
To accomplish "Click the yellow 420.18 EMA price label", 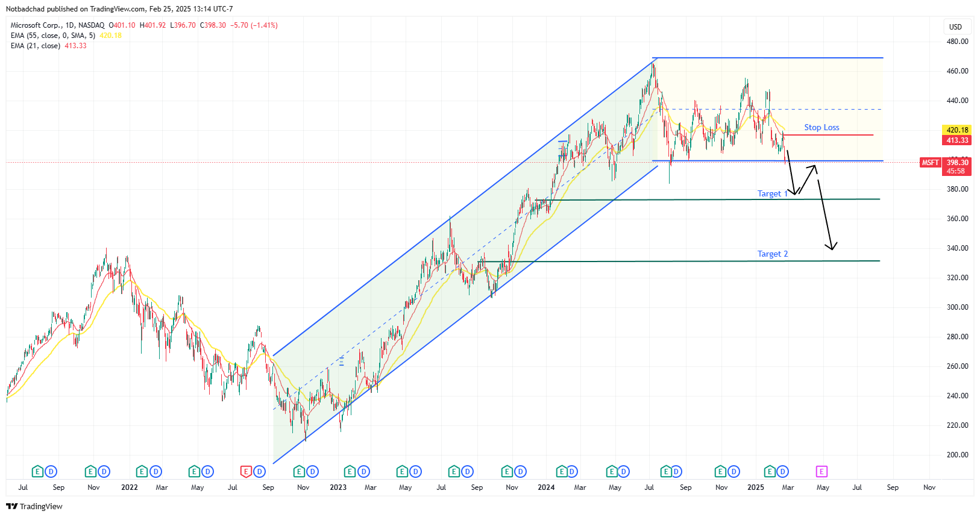I will coord(957,130).
